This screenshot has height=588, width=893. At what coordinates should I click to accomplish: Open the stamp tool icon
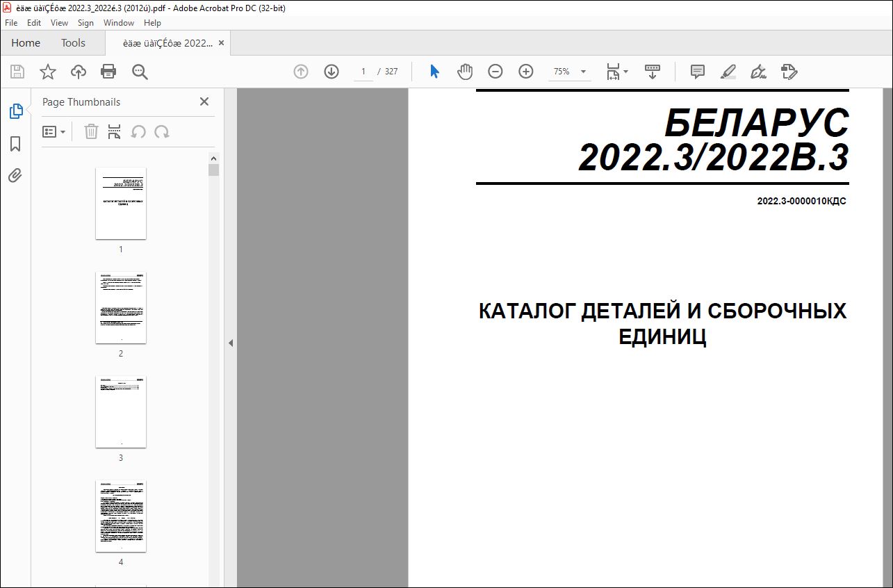coord(789,72)
